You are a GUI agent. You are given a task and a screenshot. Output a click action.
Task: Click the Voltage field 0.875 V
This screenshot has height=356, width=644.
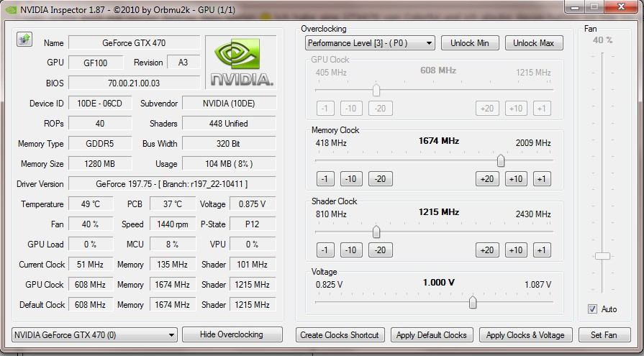point(252,204)
